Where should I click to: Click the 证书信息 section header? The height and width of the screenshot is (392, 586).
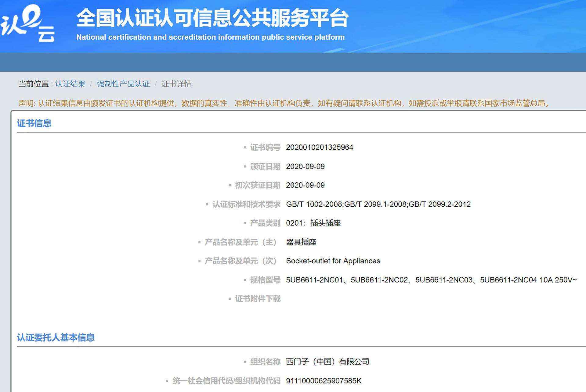[x=34, y=123]
